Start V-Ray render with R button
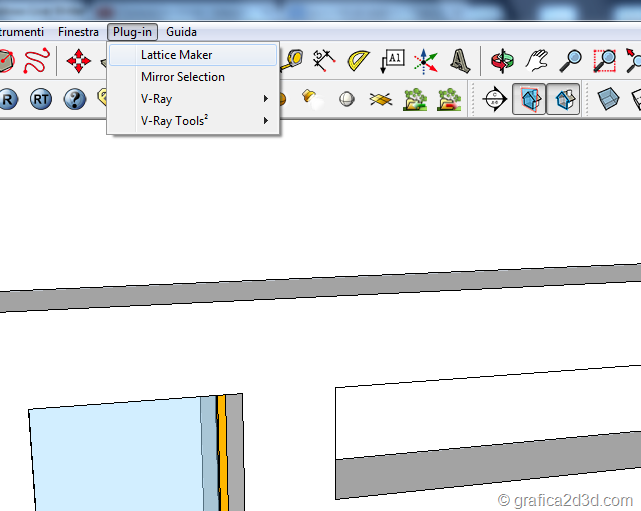The image size is (641, 511). click(x=8, y=100)
